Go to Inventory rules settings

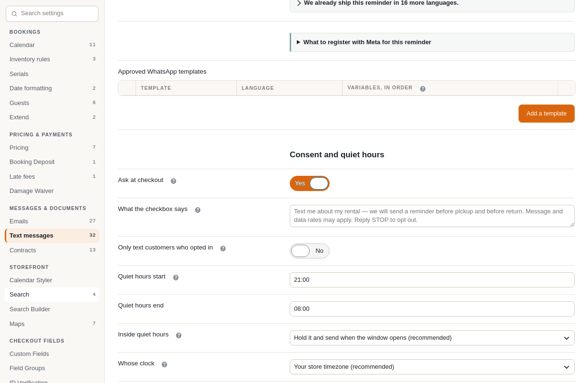[x=52, y=59]
